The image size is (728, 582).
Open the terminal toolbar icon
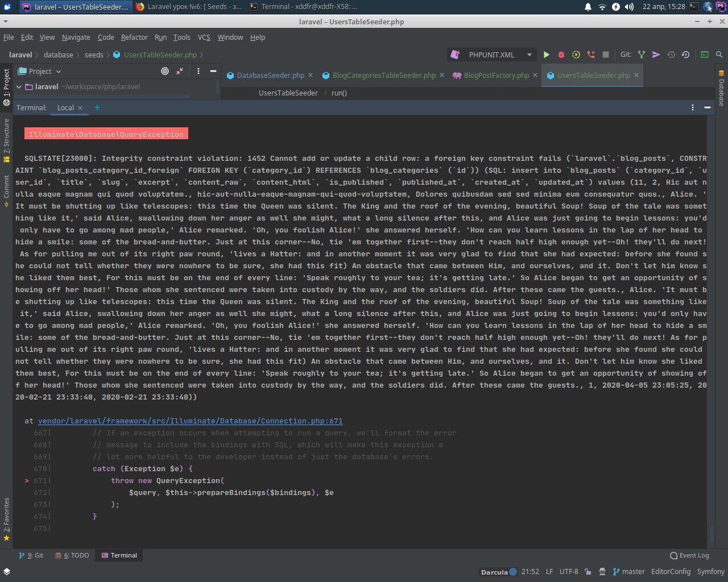tap(705, 55)
